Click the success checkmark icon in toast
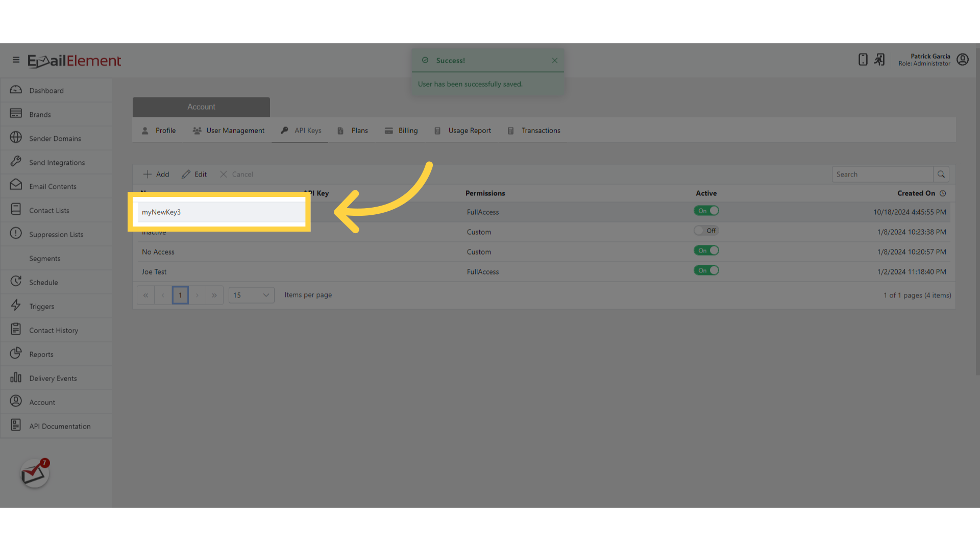Image resolution: width=980 pixels, height=551 pixels. [425, 60]
